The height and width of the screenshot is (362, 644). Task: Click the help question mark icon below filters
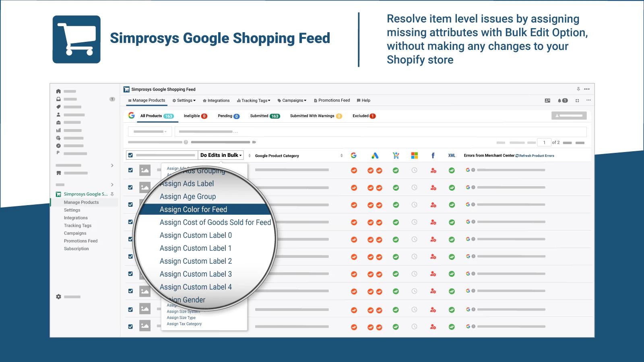click(186, 142)
